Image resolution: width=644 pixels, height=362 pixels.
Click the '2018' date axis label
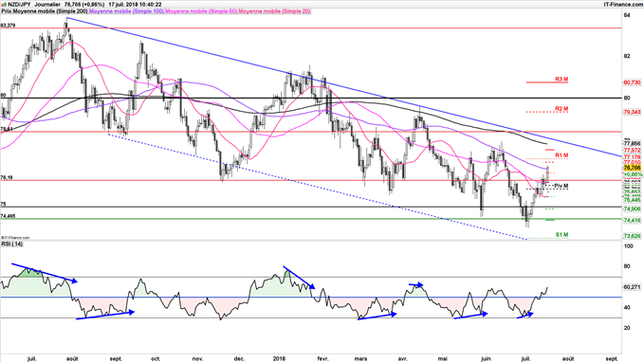tap(279, 358)
